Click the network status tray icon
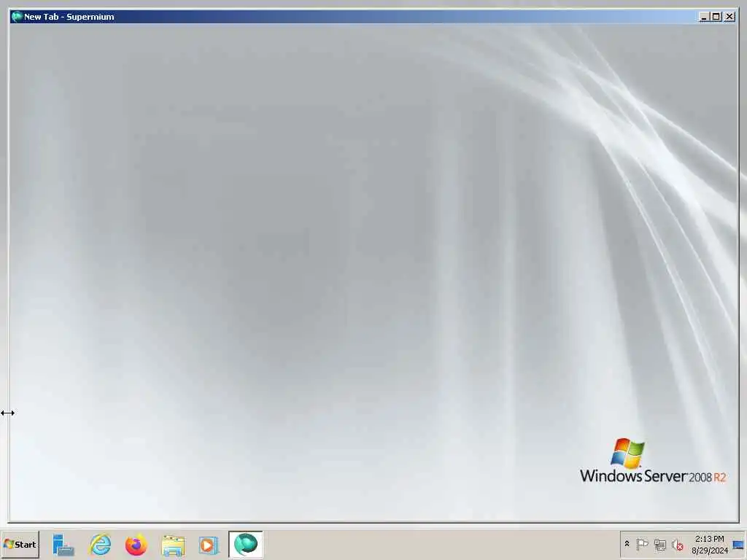Image resolution: width=747 pixels, height=560 pixels. tap(659, 544)
